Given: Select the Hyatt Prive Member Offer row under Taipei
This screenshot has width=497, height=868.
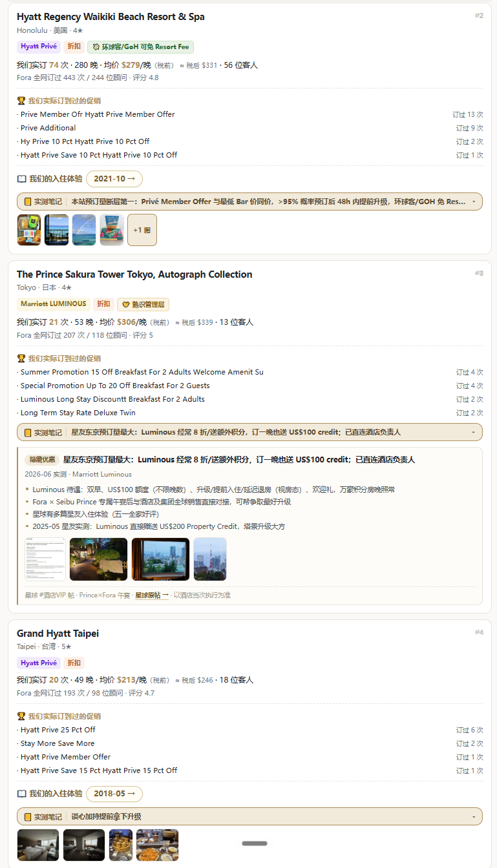Looking at the screenshot, I should point(249,757).
